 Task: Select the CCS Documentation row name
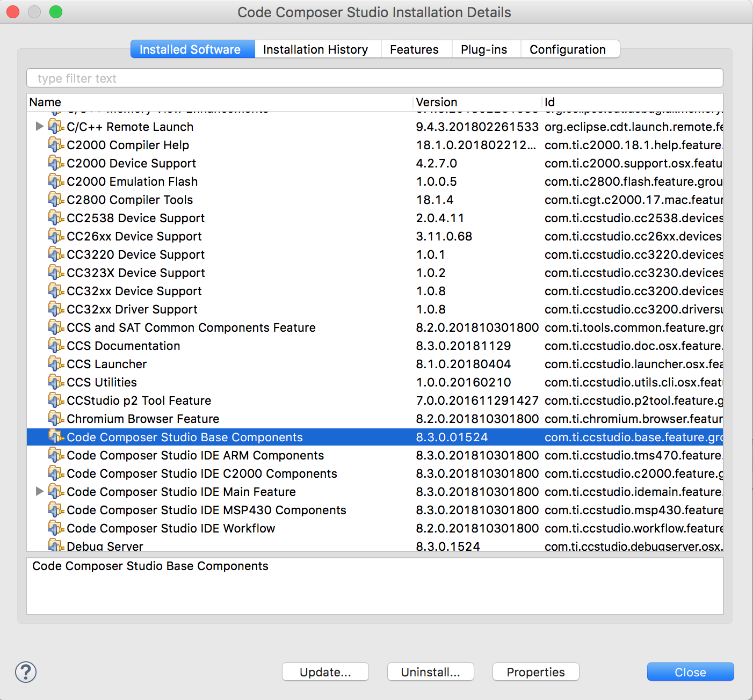[124, 346]
